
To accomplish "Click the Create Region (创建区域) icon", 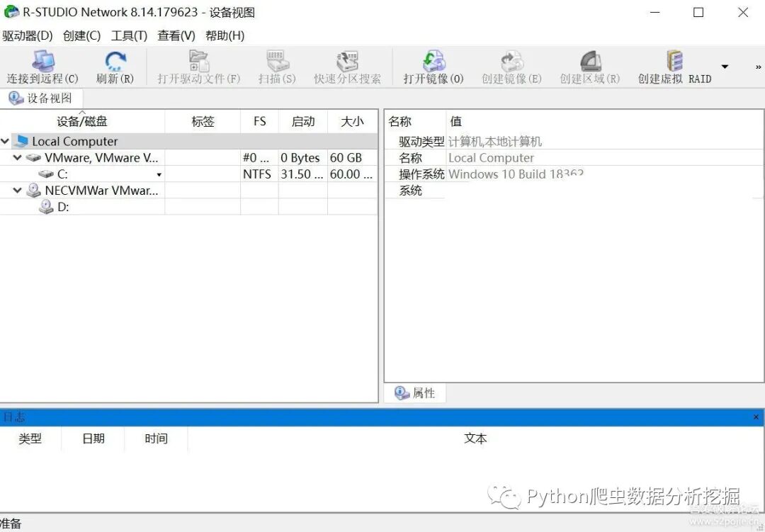I will point(590,62).
